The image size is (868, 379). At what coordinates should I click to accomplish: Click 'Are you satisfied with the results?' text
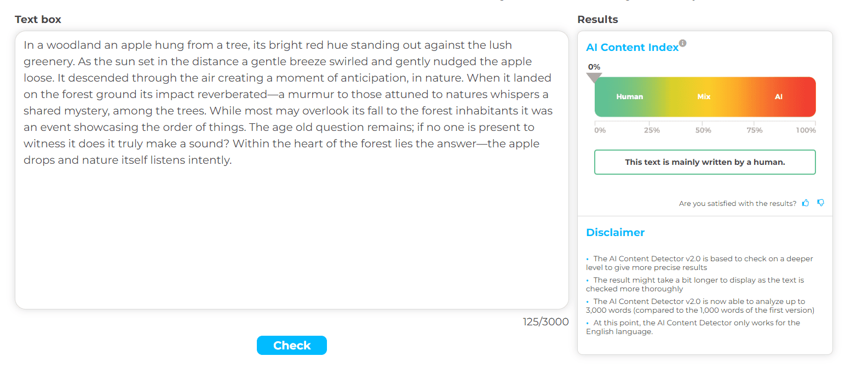coord(737,203)
